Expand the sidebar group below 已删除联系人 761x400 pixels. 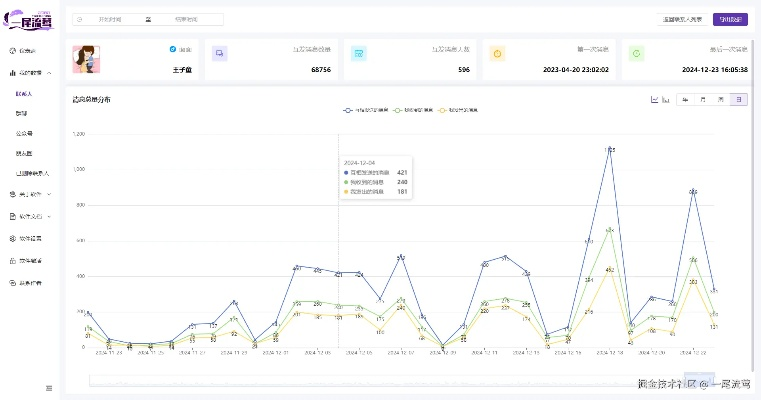32,194
